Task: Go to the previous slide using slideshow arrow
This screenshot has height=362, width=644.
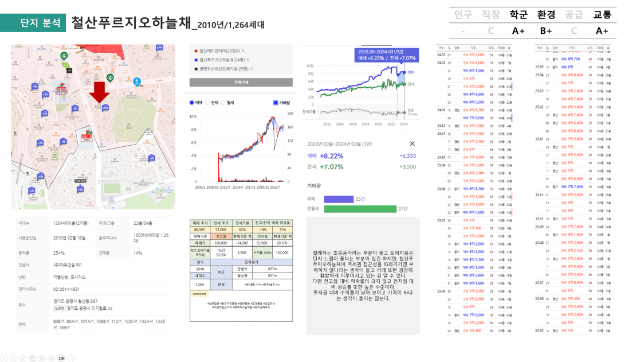Action: pos(3,359)
